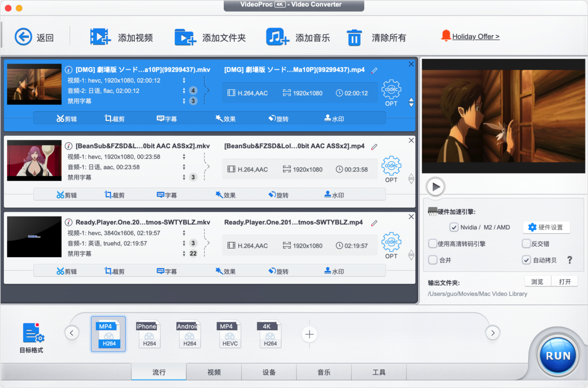The height and width of the screenshot is (388, 588).
Task: Click 添加视频 add video icon
Action: (100, 37)
